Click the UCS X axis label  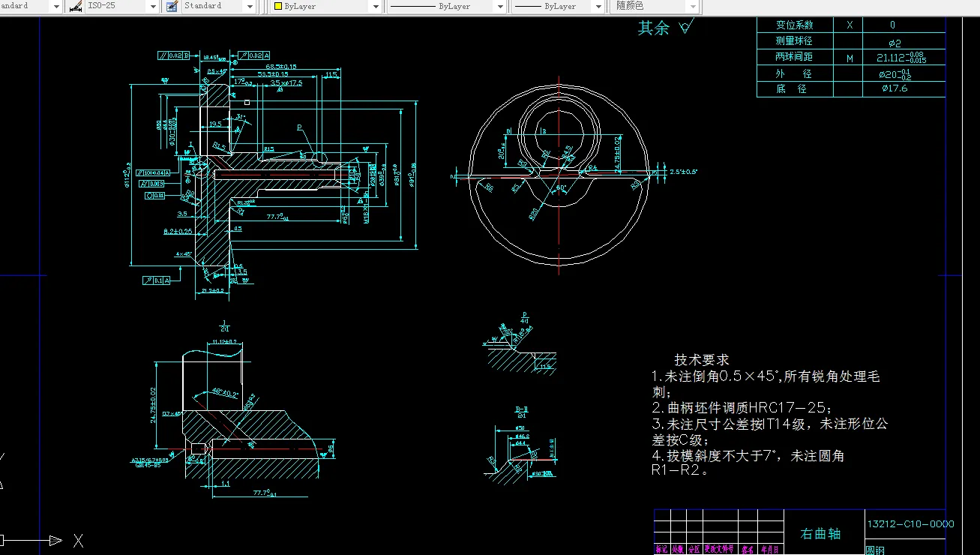(x=78, y=540)
